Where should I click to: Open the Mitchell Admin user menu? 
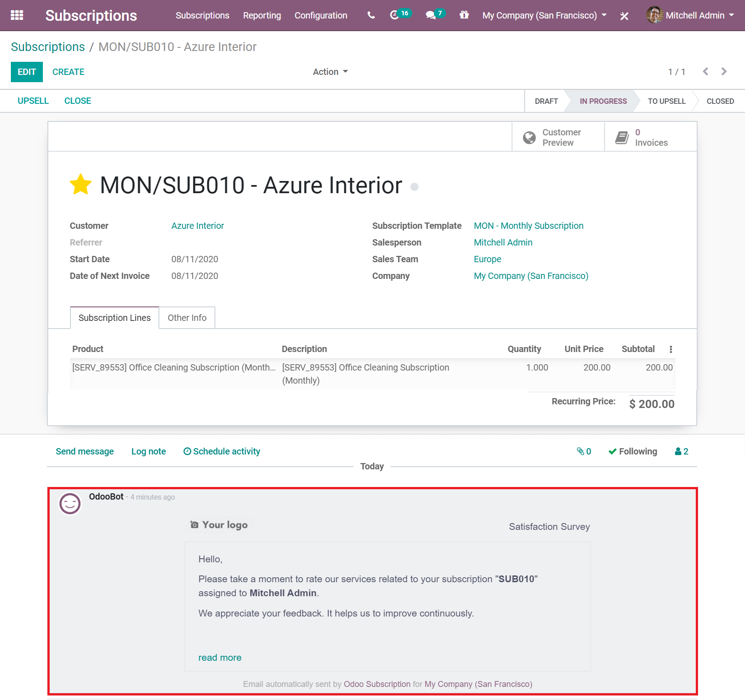pyautogui.click(x=695, y=15)
